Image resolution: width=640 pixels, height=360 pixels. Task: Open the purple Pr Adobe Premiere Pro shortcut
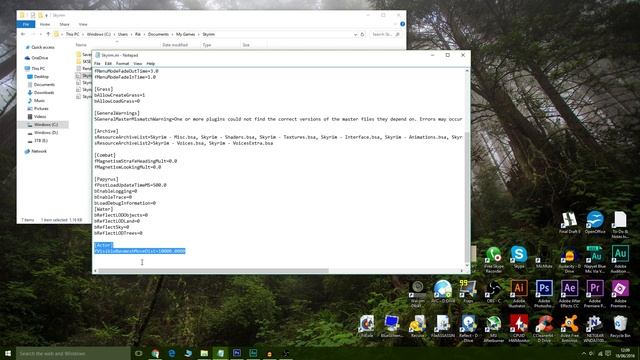pyautogui.click(x=595, y=293)
